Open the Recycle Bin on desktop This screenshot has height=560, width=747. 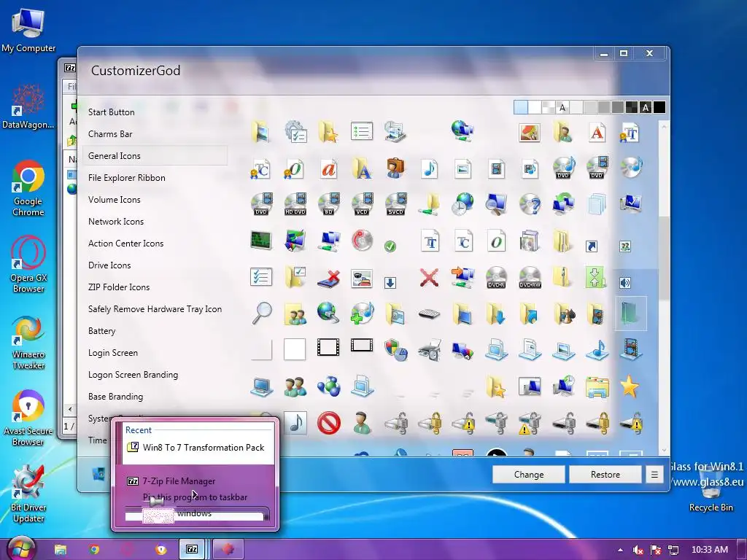pyautogui.click(x=711, y=488)
